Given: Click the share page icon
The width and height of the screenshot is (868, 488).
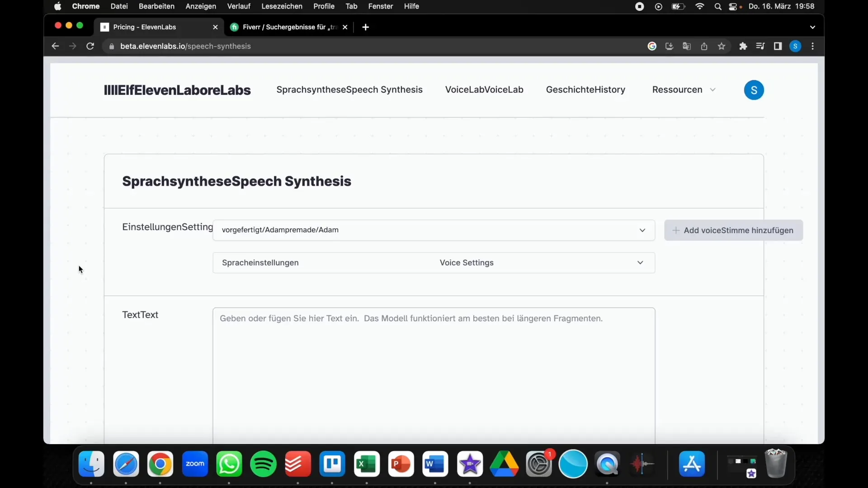Looking at the screenshot, I should pos(704,46).
